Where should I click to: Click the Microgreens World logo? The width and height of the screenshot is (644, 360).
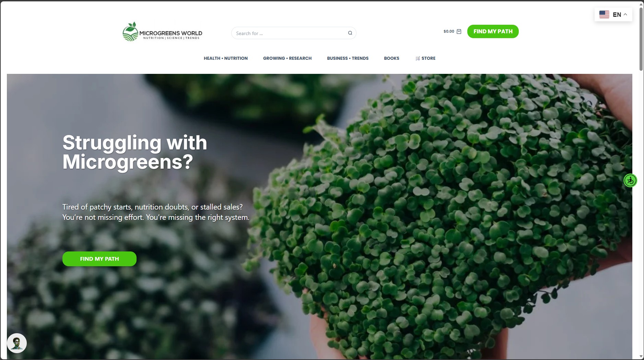162,32
